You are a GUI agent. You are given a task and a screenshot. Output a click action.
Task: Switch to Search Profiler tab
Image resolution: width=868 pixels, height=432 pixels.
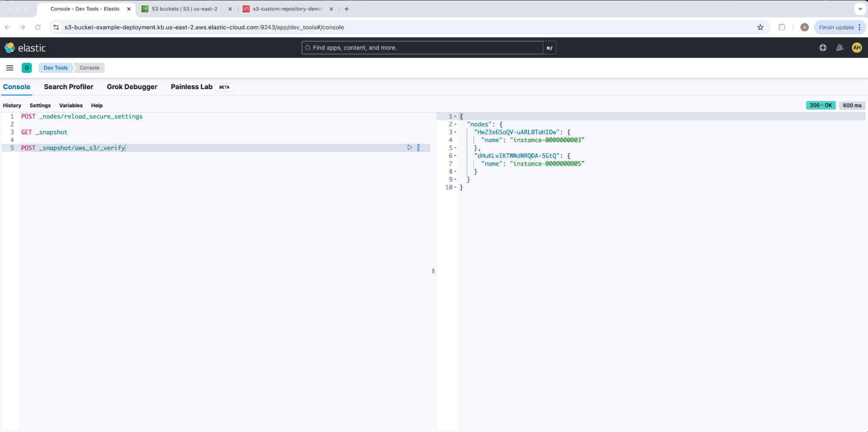[x=69, y=87]
